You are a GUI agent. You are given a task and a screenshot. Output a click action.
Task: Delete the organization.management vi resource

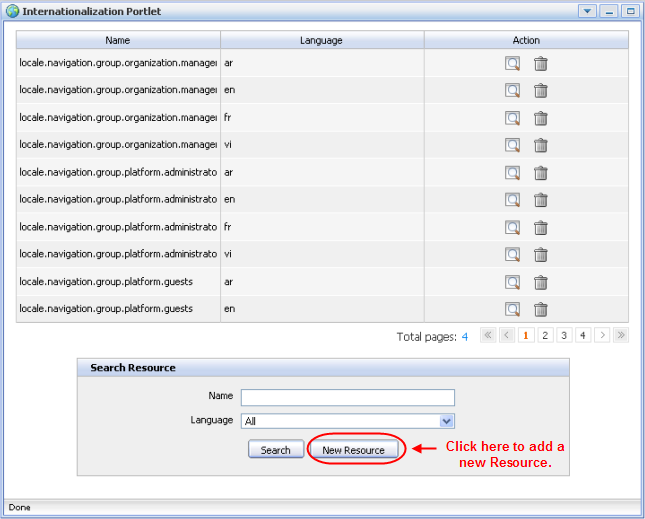coord(540,145)
